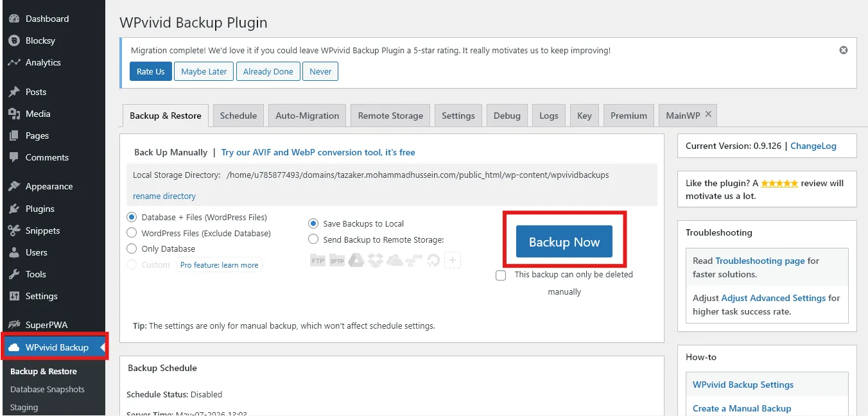Check 'This backup can only be deleted manually'
Viewport: 868px width, 416px height.
click(501, 275)
